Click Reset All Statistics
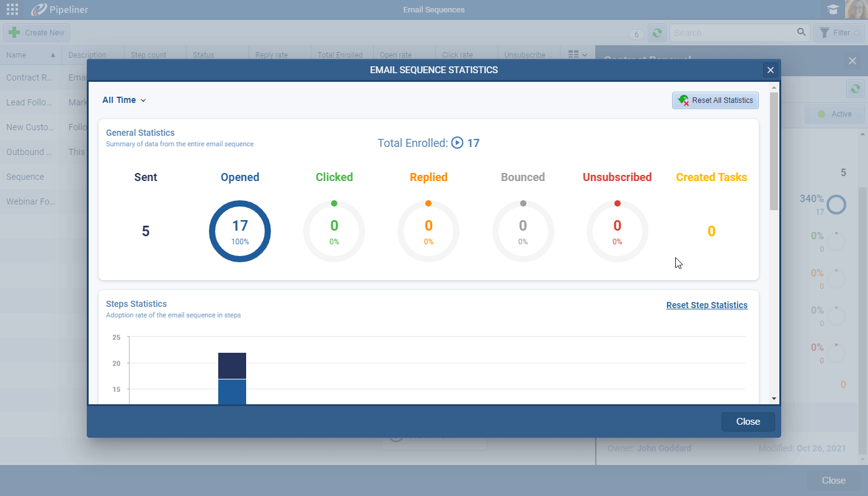This screenshot has height=496, width=868. [715, 100]
